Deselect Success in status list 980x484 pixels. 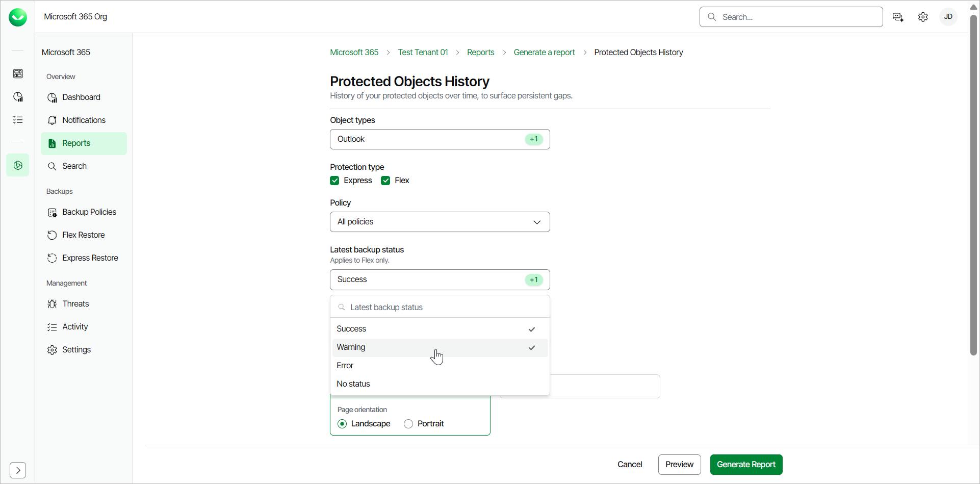tap(440, 329)
